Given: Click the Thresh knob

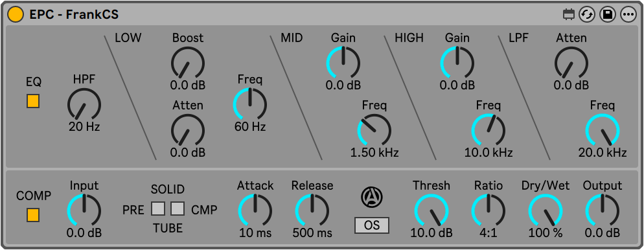Looking at the screenshot, I should coord(431,210).
